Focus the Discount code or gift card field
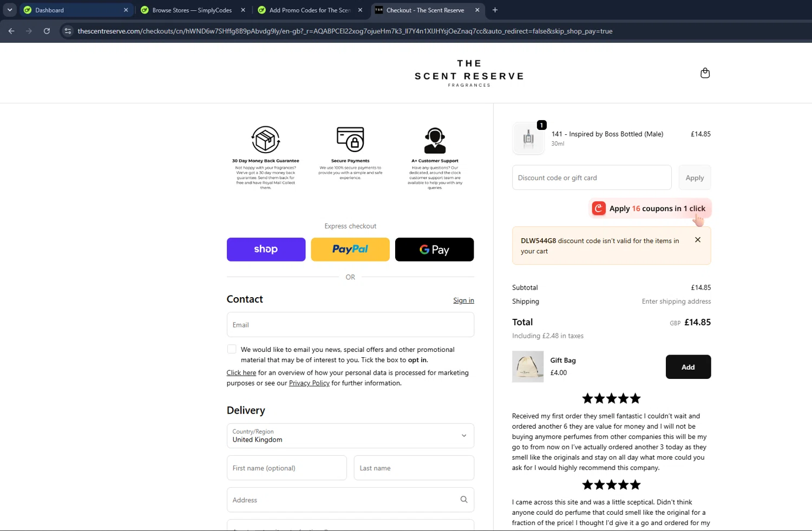Viewport: 812px width, 531px height. coord(592,178)
